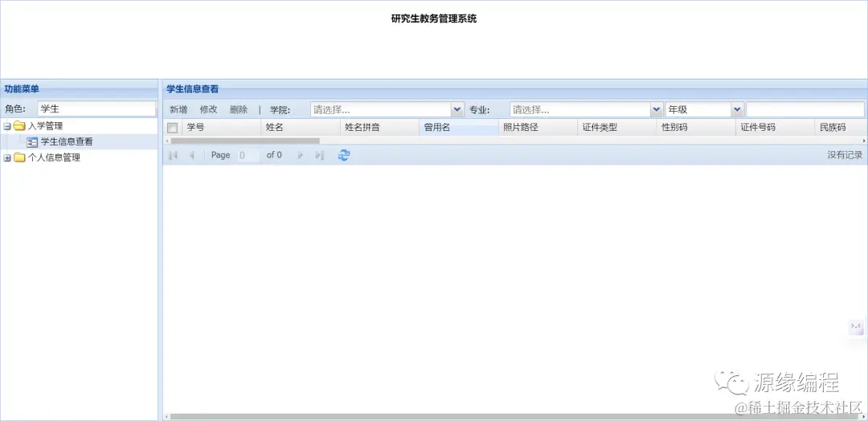Click the 角色 input field showing 学生
Screen dimensions: 868x421
(97, 109)
